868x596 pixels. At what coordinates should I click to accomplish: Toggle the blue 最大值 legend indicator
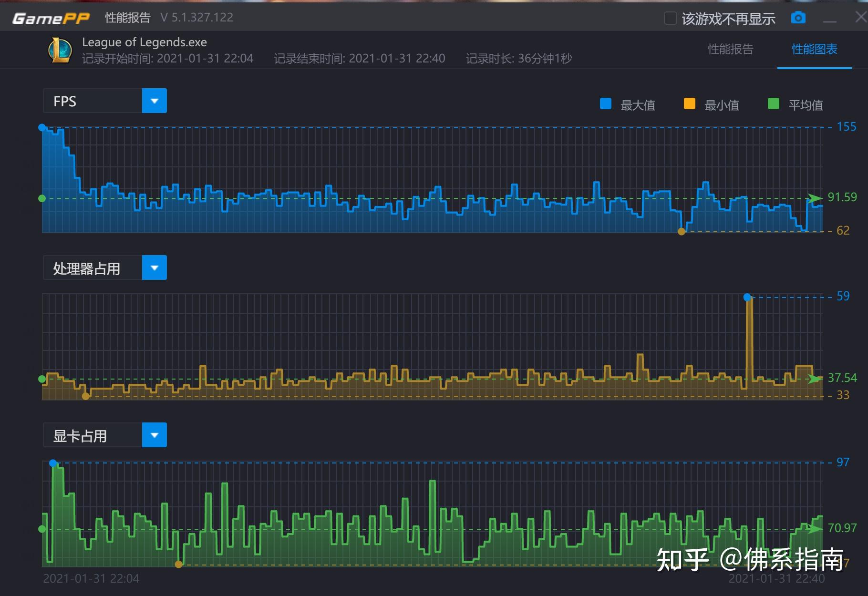(x=606, y=104)
